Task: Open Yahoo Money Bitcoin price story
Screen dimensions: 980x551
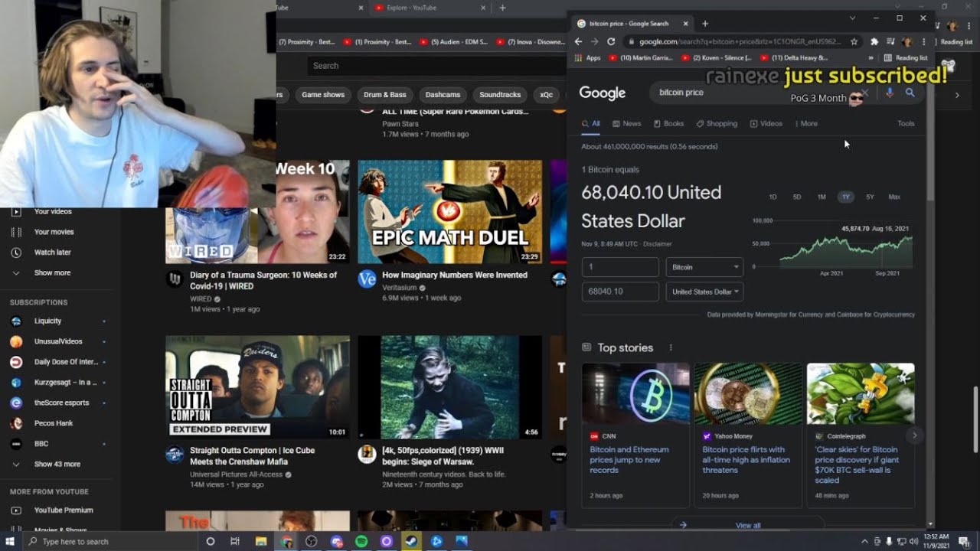Action: tap(748, 435)
